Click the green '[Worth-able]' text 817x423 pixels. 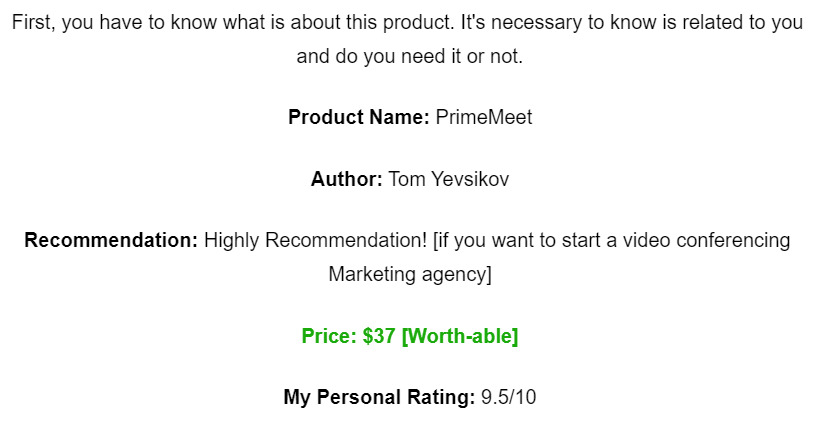click(460, 336)
